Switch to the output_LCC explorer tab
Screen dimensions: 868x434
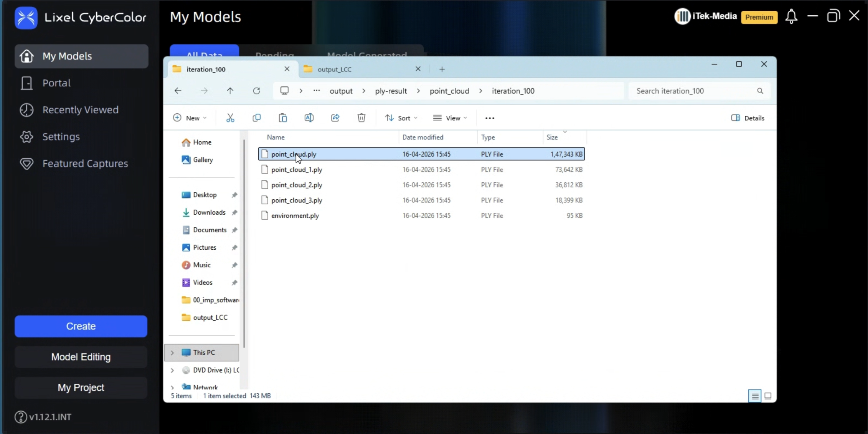tap(357, 69)
